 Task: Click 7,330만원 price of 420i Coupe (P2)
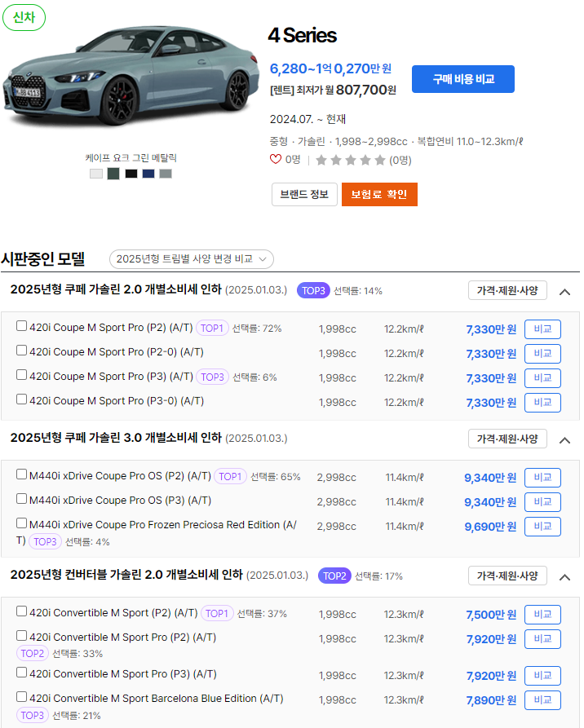[491, 329]
